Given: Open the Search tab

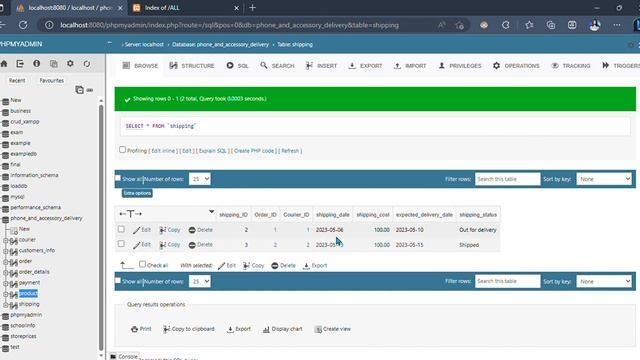Looking at the screenshot, I should pyautogui.click(x=277, y=65).
